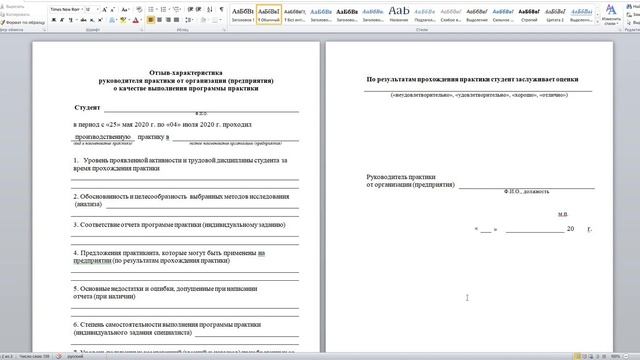Select Слабое выделение style
The width and height of the screenshot is (640, 360).
(x=451, y=14)
